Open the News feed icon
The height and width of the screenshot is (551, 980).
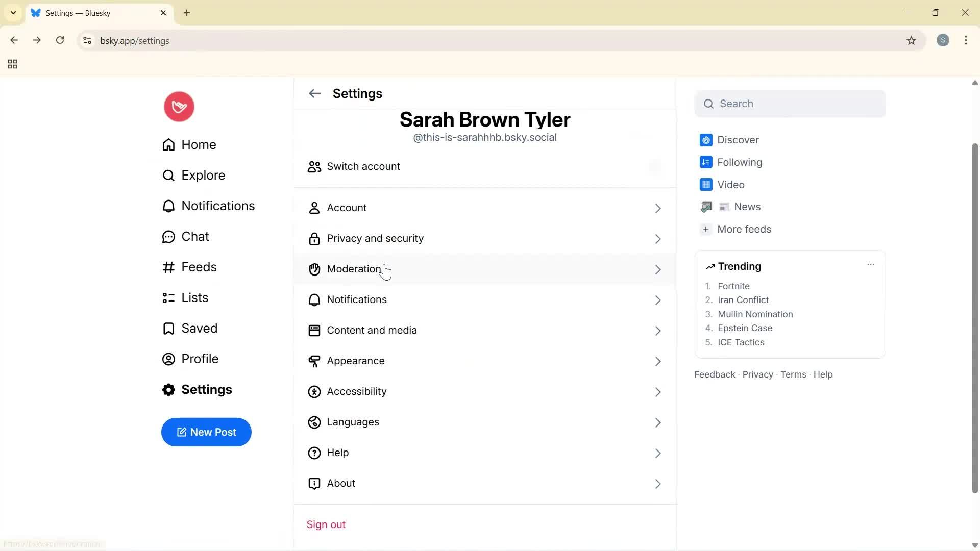click(706, 207)
